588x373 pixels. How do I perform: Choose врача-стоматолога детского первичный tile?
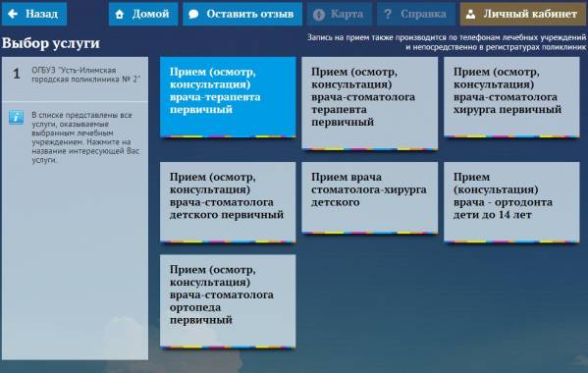(228, 202)
